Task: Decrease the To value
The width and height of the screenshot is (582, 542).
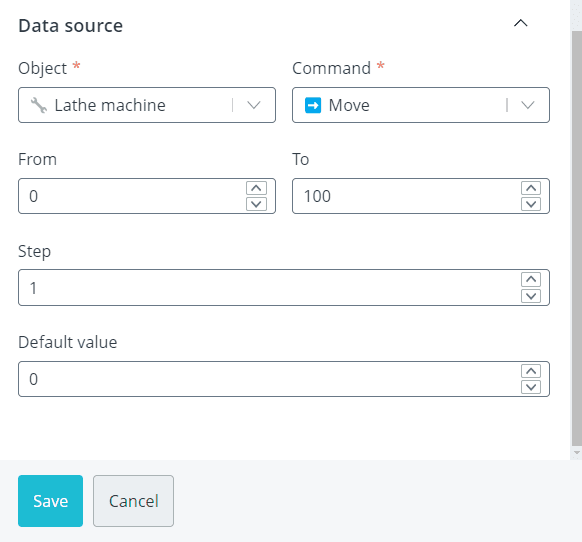Action: tap(531, 204)
